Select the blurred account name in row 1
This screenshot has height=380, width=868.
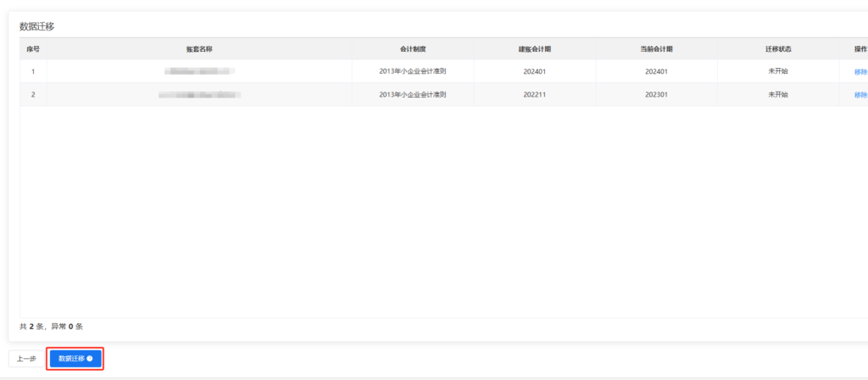[200, 71]
